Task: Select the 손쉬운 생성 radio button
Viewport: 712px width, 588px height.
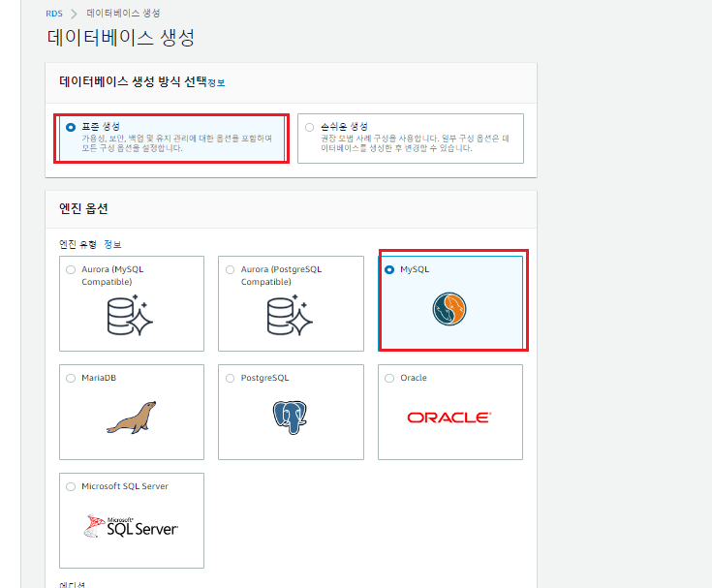Action: [310, 127]
